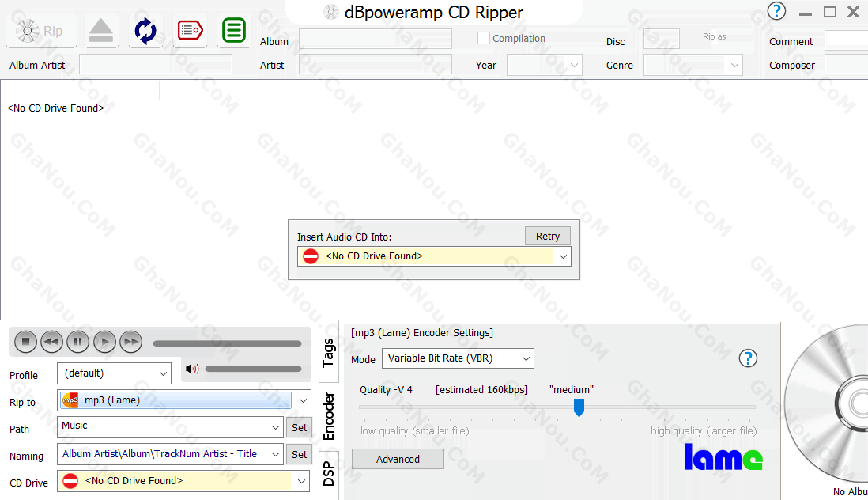Click the Retry button
868x500 pixels.
click(x=548, y=237)
